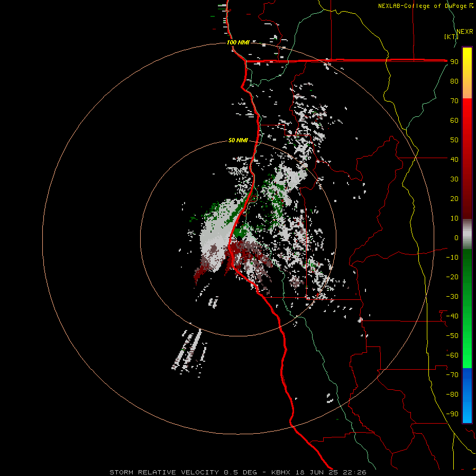
Task: Click the -90 value on the velocity scale
Action: 452,414
